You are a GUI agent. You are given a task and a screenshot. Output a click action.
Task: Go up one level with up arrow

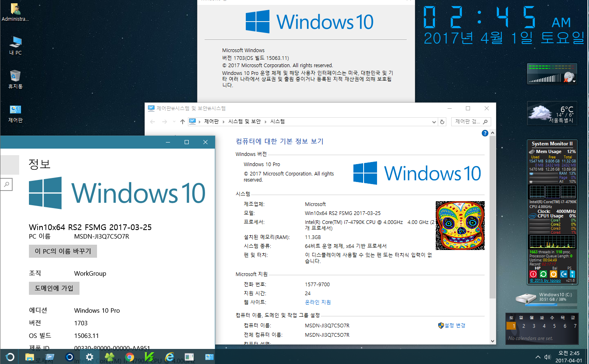pyautogui.click(x=183, y=122)
